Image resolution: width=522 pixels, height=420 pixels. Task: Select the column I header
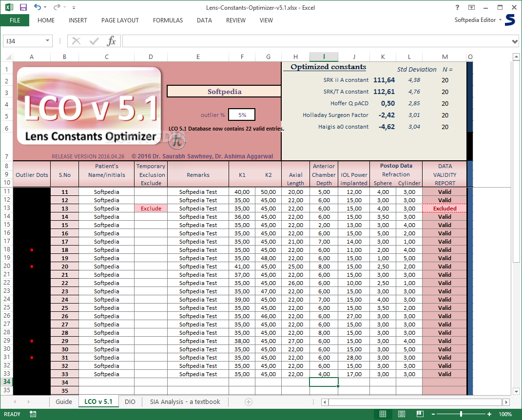click(x=324, y=57)
